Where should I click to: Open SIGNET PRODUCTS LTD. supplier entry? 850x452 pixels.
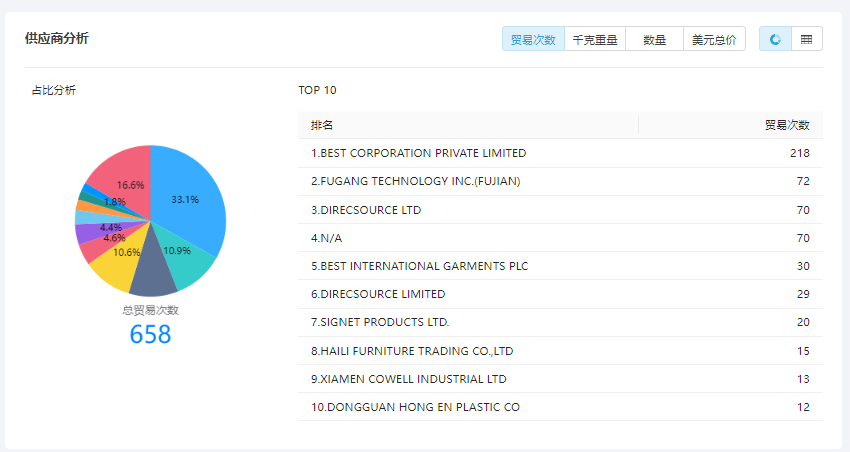(380, 322)
